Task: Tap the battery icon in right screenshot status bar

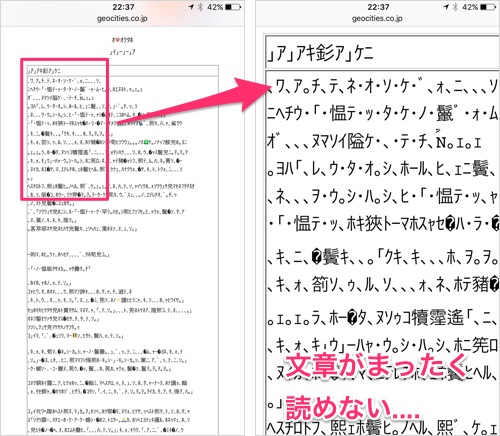Action: click(488, 7)
